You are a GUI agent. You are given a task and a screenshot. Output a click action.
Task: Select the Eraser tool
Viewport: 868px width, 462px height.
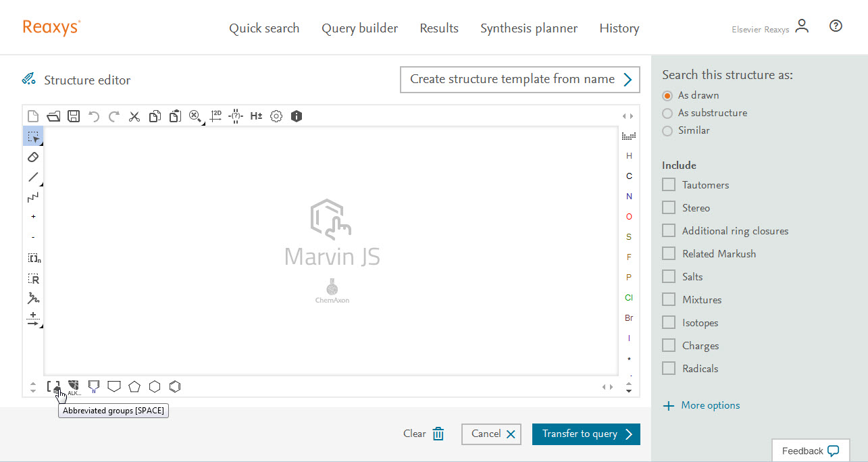pyautogui.click(x=33, y=157)
